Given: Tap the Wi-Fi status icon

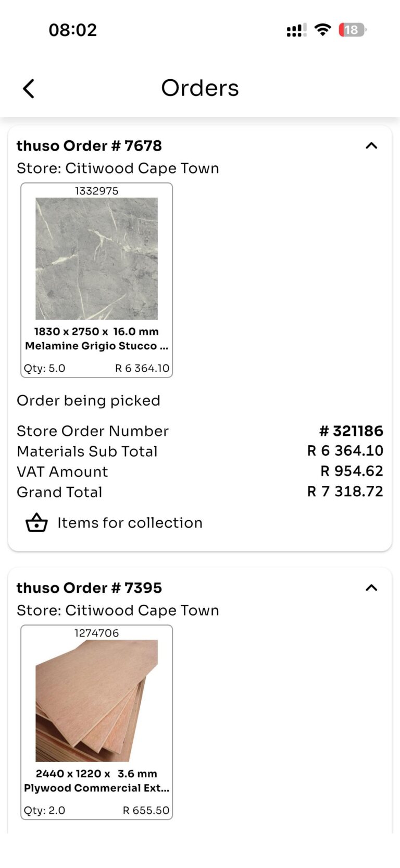Looking at the screenshot, I should (323, 30).
